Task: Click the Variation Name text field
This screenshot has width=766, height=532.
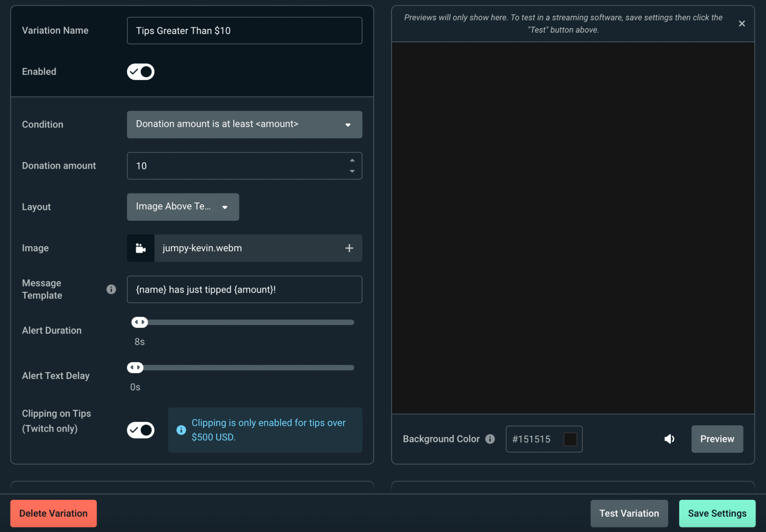Action: click(x=244, y=30)
